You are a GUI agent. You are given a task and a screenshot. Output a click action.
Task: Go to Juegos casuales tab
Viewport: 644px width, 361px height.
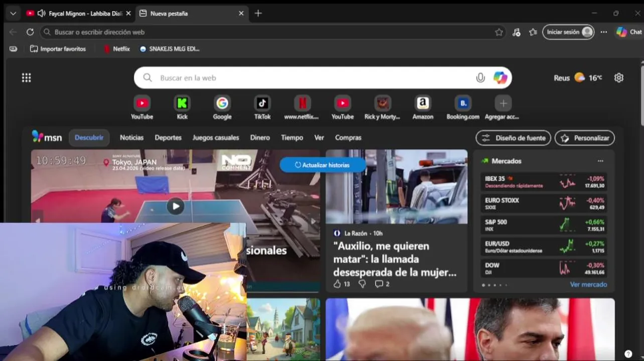click(216, 137)
